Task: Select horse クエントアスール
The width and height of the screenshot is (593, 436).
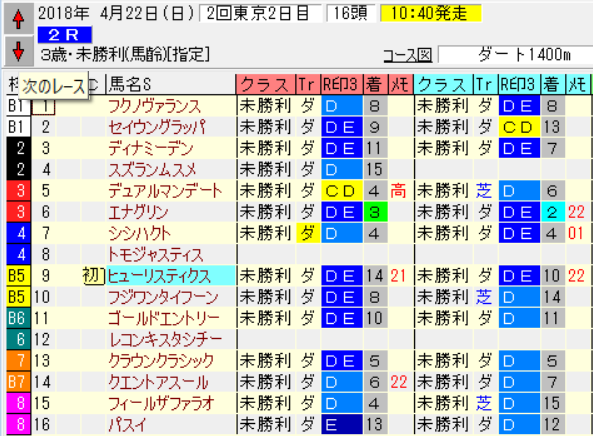Action: point(158,382)
